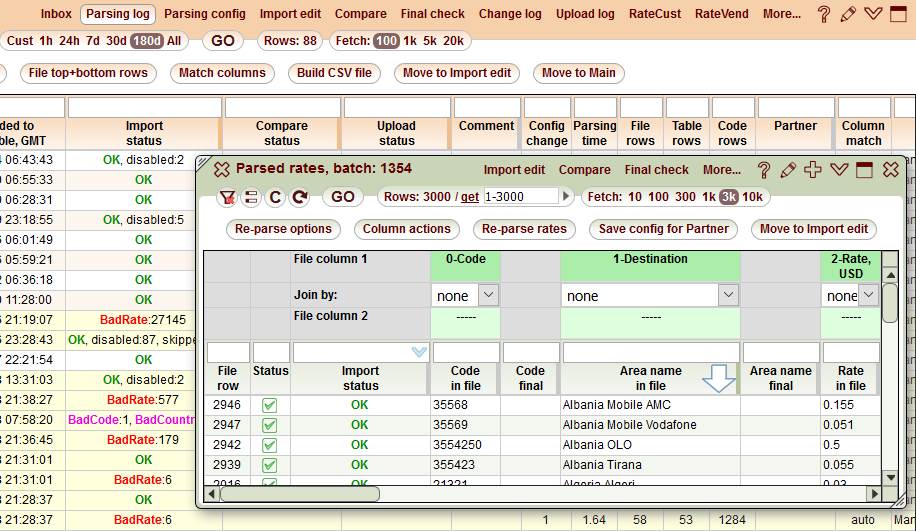Click GO button in Parsed rates panel
916x531 pixels.
(x=343, y=197)
